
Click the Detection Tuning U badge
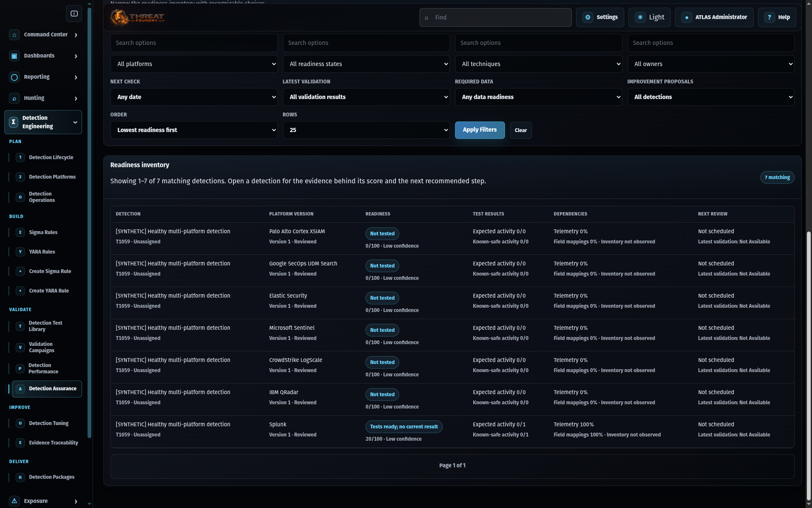coord(20,423)
